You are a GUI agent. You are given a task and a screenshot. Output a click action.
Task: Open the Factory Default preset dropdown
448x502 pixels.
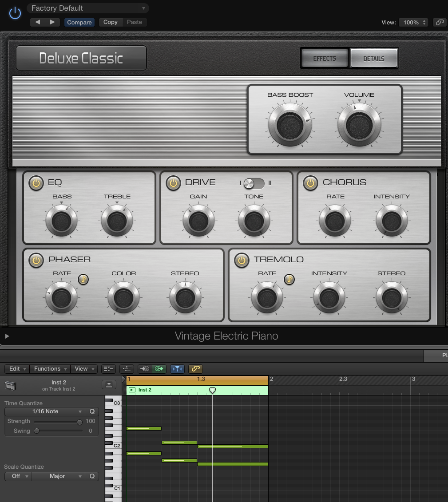pyautogui.click(x=87, y=8)
